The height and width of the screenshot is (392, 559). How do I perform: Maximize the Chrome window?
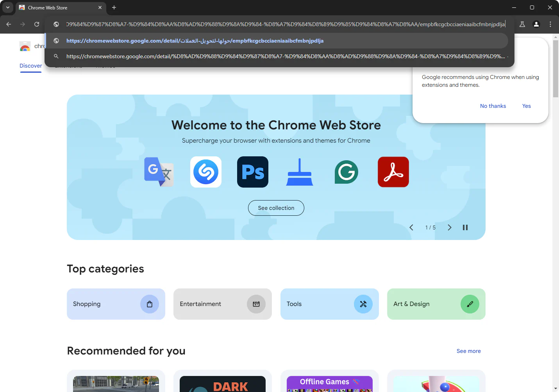click(x=532, y=7)
